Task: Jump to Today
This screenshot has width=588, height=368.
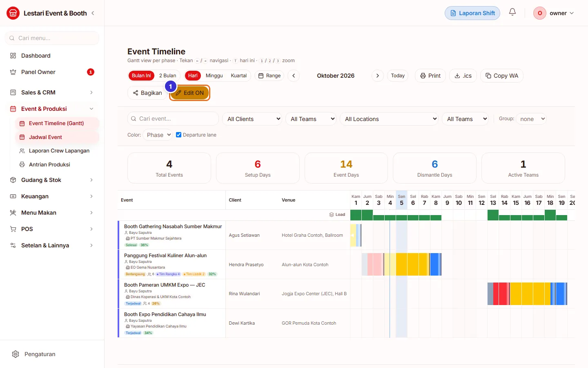Action: click(x=398, y=76)
